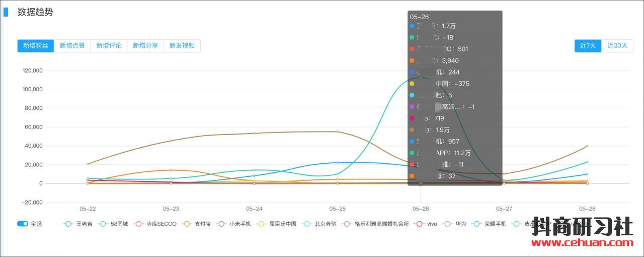Click the 屈臣氏中国 legend icon
Viewport: 644px width, 257px height.
tap(262, 224)
